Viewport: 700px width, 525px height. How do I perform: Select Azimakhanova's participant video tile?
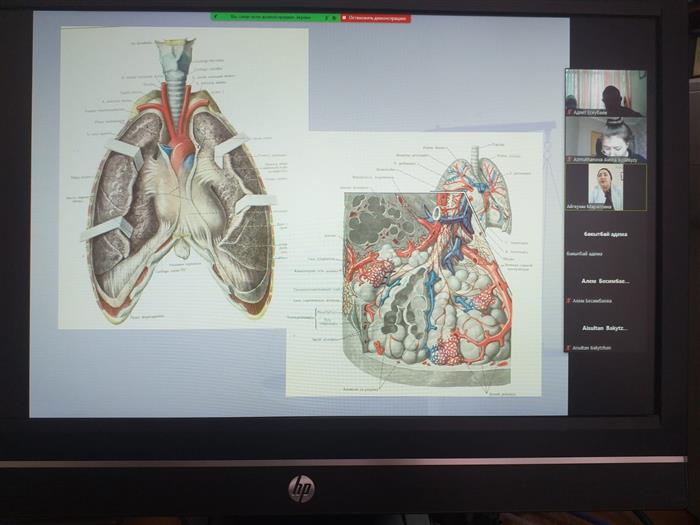605,138
